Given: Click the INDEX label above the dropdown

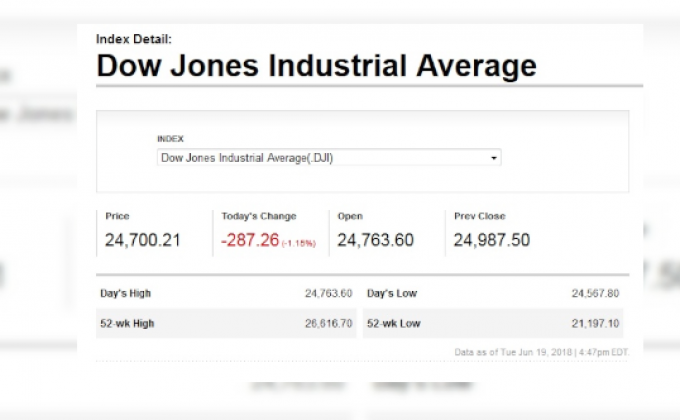Looking at the screenshot, I should point(170,139).
